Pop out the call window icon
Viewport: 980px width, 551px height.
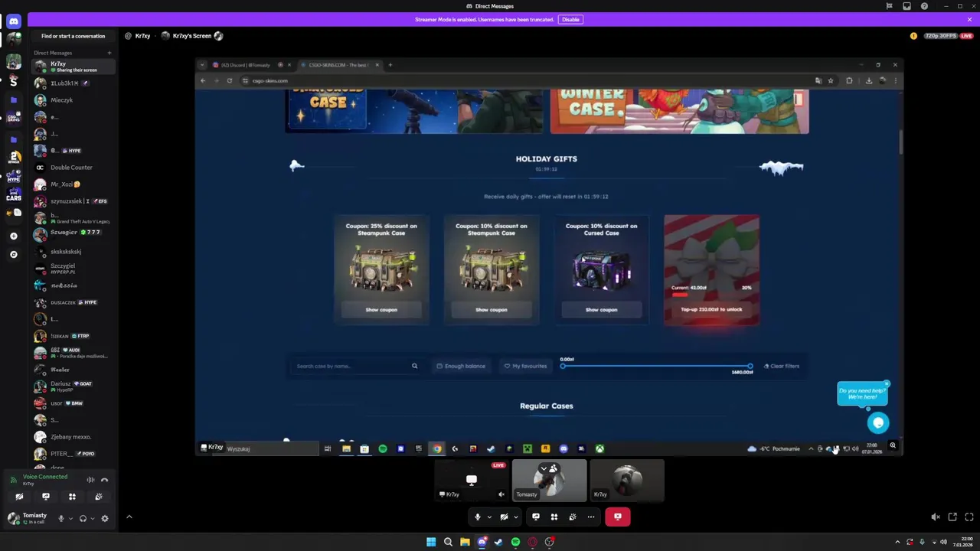(952, 517)
